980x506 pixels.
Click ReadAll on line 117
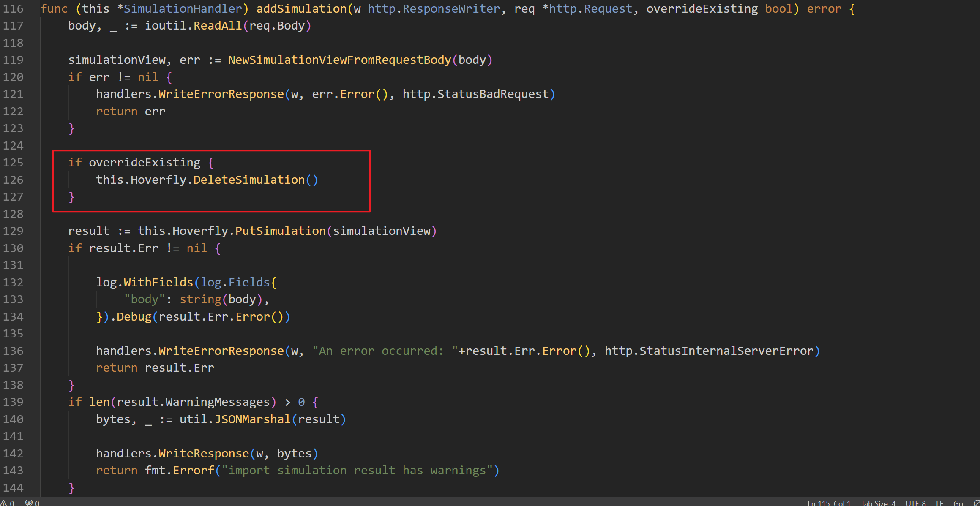218,26
